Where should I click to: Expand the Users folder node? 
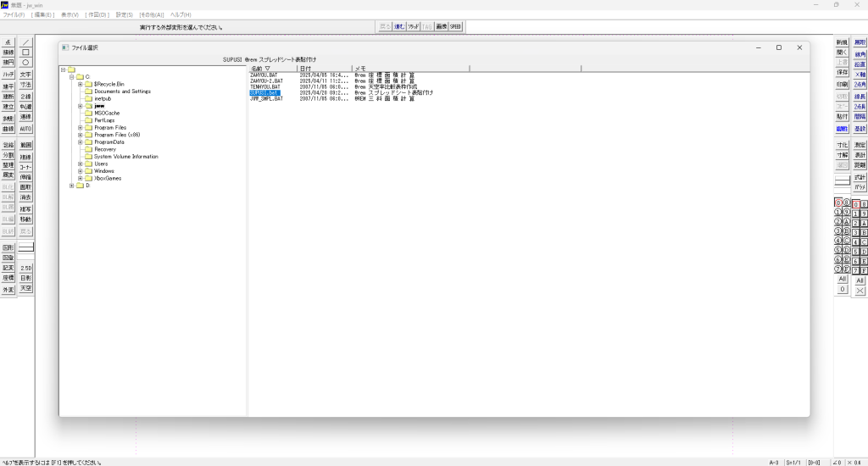click(81, 164)
